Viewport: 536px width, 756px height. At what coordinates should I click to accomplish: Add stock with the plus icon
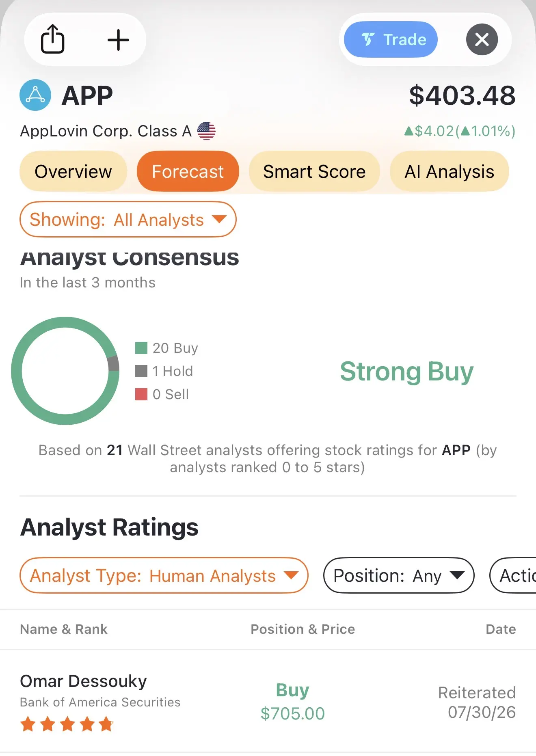(x=118, y=40)
